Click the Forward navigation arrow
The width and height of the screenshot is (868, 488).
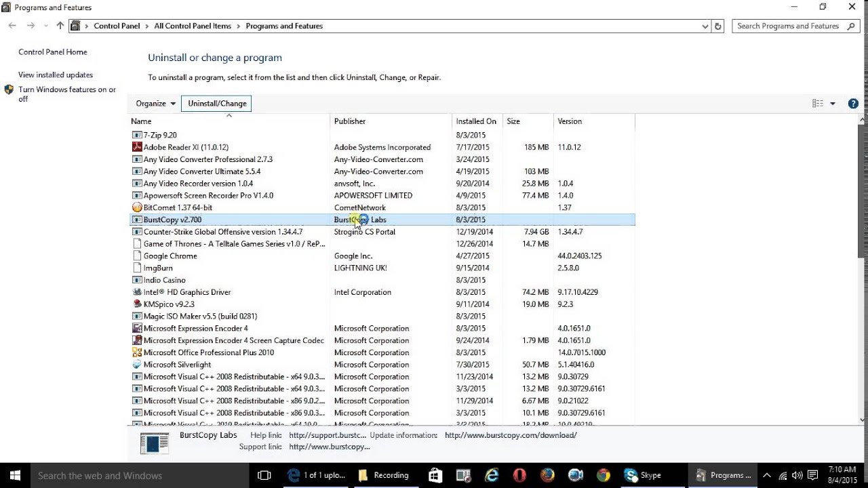click(x=31, y=26)
